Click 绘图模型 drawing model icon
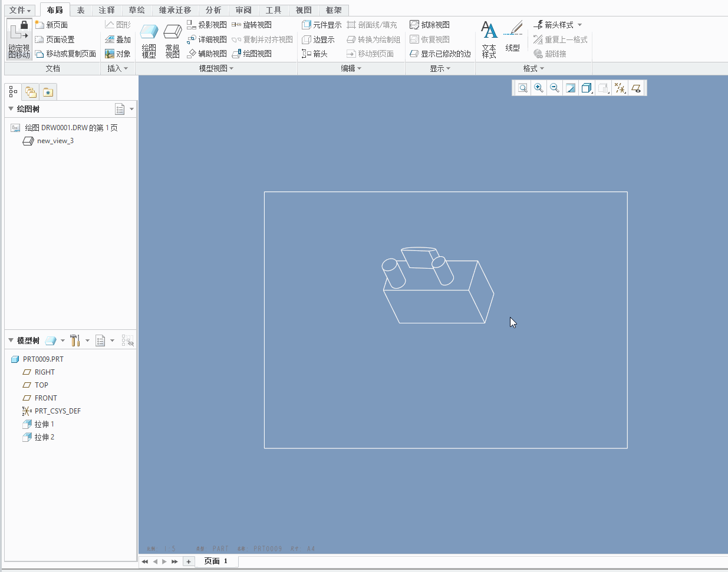Image resolution: width=728 pixels, height=572 pixels. coord(149,40)
